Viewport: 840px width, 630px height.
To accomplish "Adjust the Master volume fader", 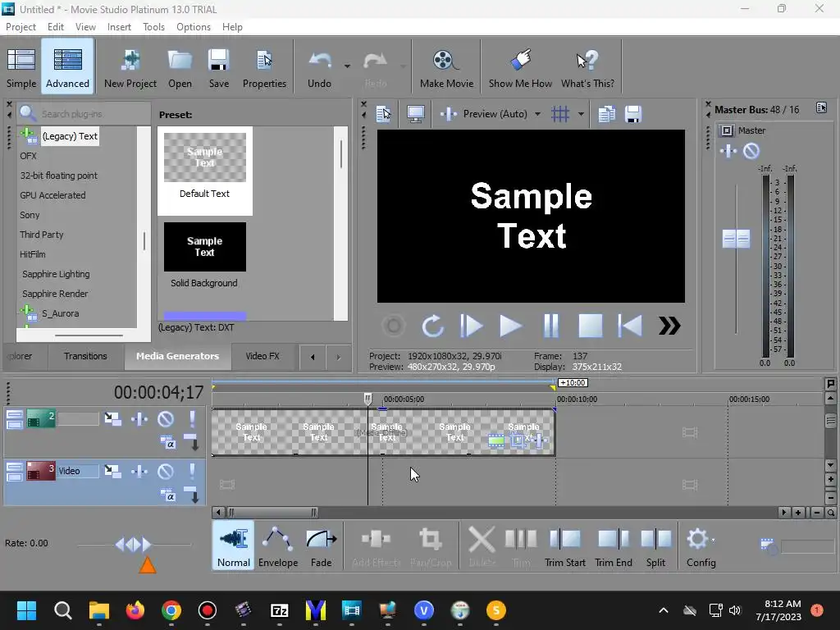I will pyautogui.click(x=736, y=239).
